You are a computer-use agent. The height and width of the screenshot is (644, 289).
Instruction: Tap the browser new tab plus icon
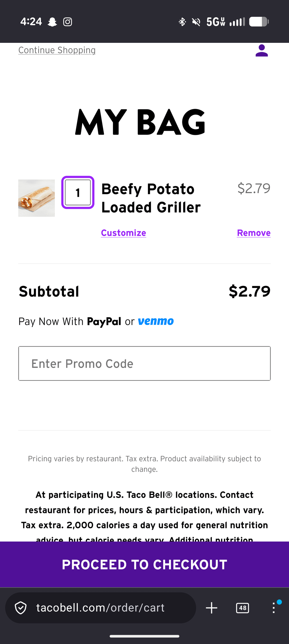click(x=211, y=608)
